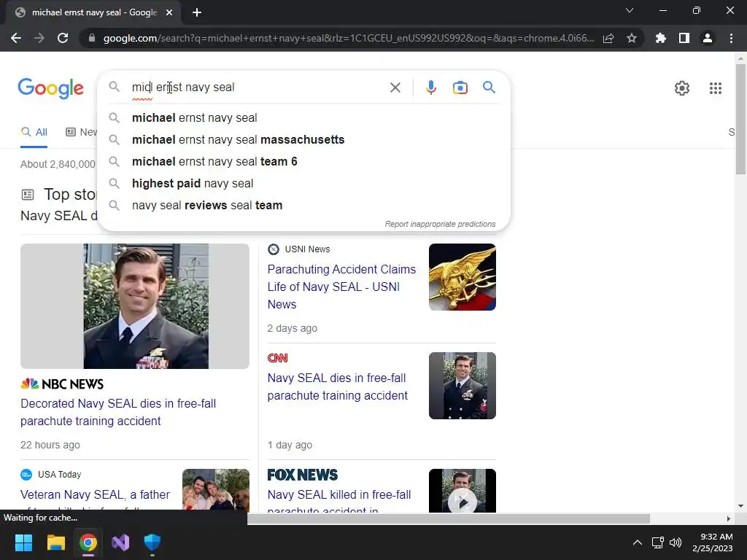The height and width of the screenshot is (560, 747).
Task: Open USNI 'Parachuting Accident Claims Life' headline
Action: 341,287
